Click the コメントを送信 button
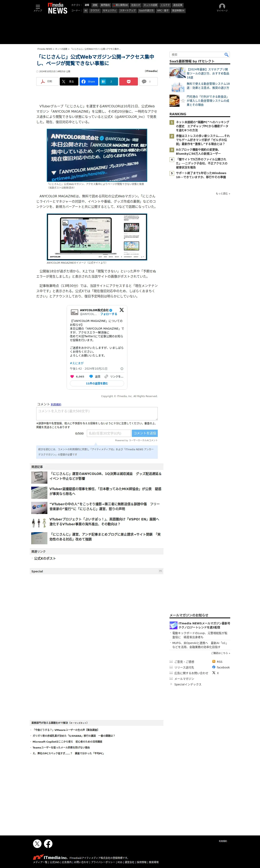Image resolution: width=260 pixels, height=868 pixels. pyautogui.click(x=145, y=433)
